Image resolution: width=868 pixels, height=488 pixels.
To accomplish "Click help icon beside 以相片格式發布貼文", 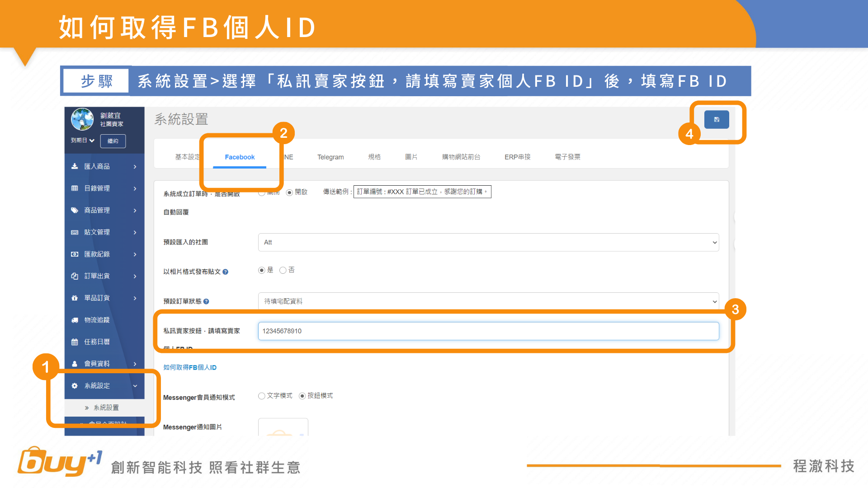I will pos(226,272).
